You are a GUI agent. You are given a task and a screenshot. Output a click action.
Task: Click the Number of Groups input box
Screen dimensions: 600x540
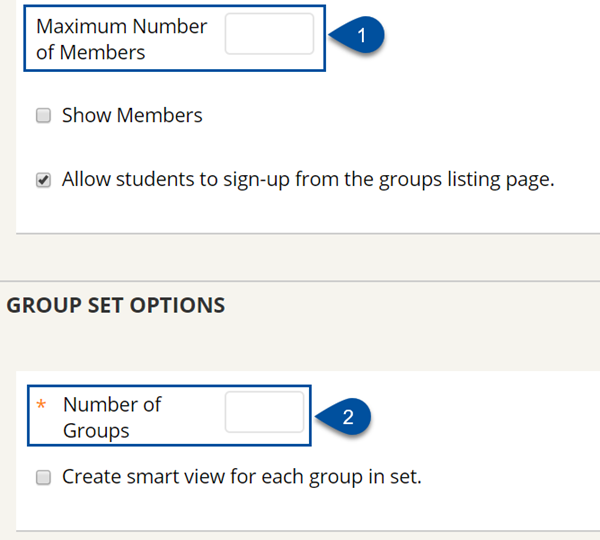coord(264,412)
